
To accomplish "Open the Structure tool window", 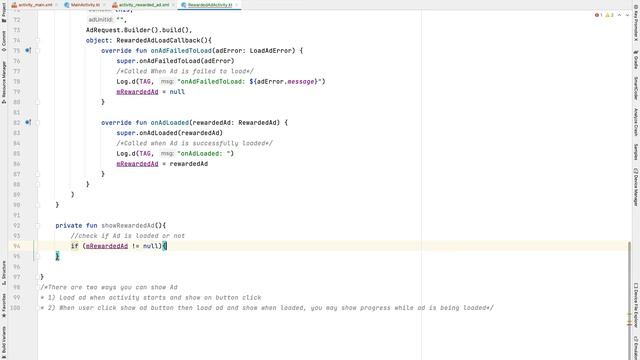I will (x=4, y=273).
